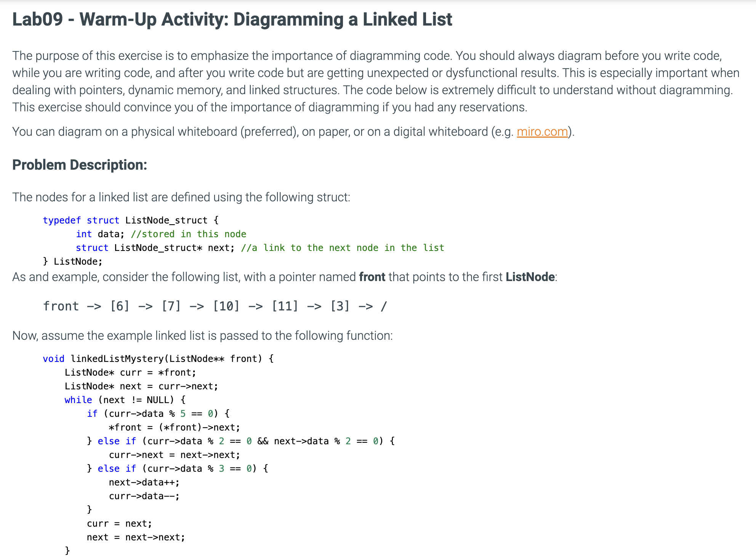Image resolution: width=756 pixels, height=556 pixels.
Task: Click the [6] node in the list diagram
Action: (x=120, y=306)
